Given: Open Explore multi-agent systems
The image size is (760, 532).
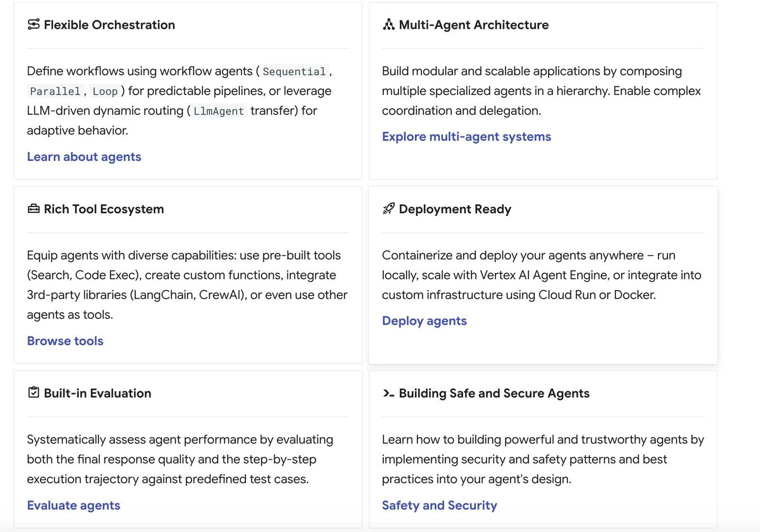Looking at the screenshot, I should 466,137.
